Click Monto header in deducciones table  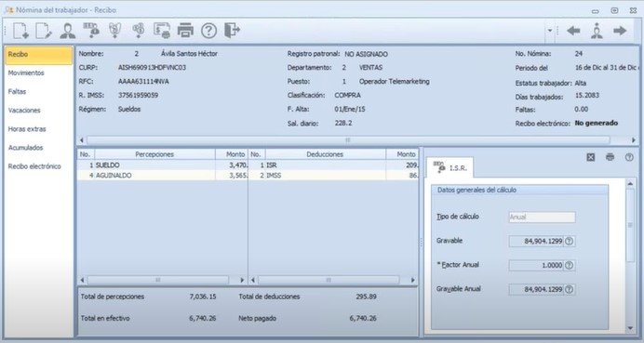(402, 154)
